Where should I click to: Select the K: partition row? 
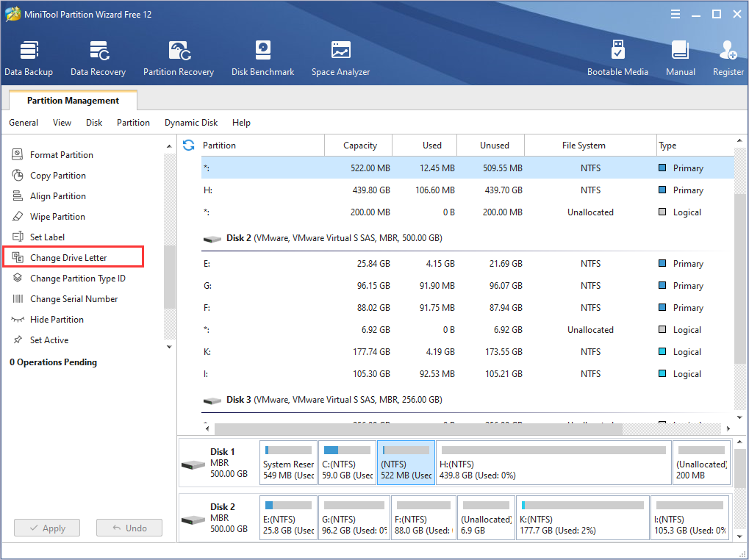pos(467,352)
